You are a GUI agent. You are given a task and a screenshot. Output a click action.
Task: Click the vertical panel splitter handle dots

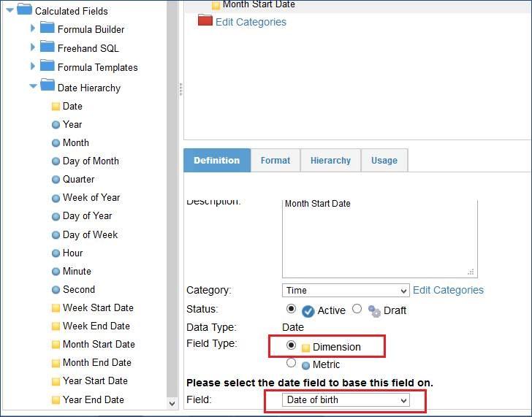pyautogui.click(x=180, y=89)
